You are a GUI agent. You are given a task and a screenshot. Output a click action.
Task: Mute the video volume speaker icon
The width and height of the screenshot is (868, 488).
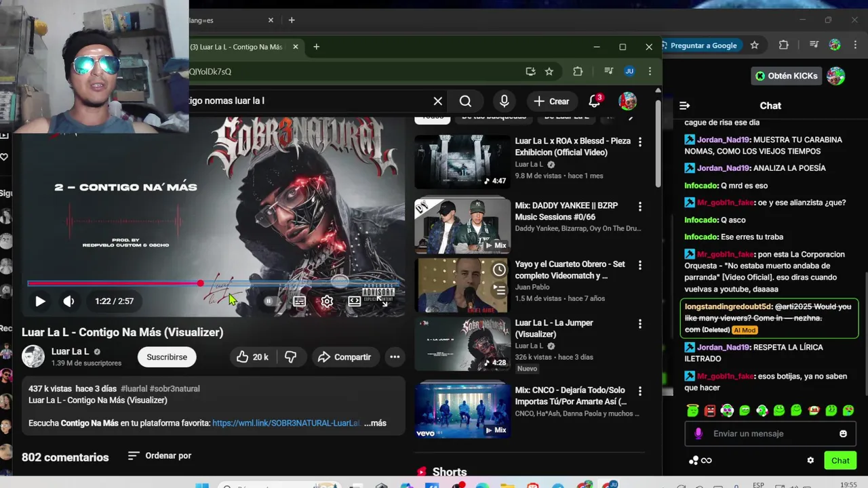pos(68,301)
